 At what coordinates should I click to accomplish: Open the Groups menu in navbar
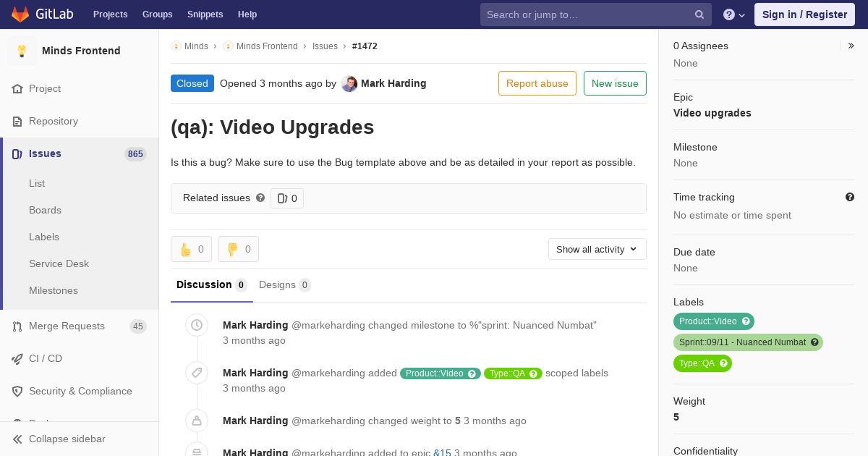point(158,14)
